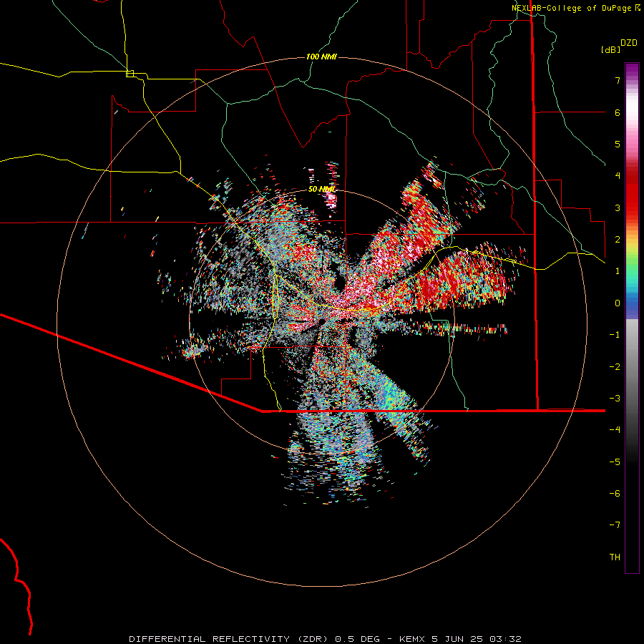
Task: Select the 4 dB scale label
Action: coord(618,176)
